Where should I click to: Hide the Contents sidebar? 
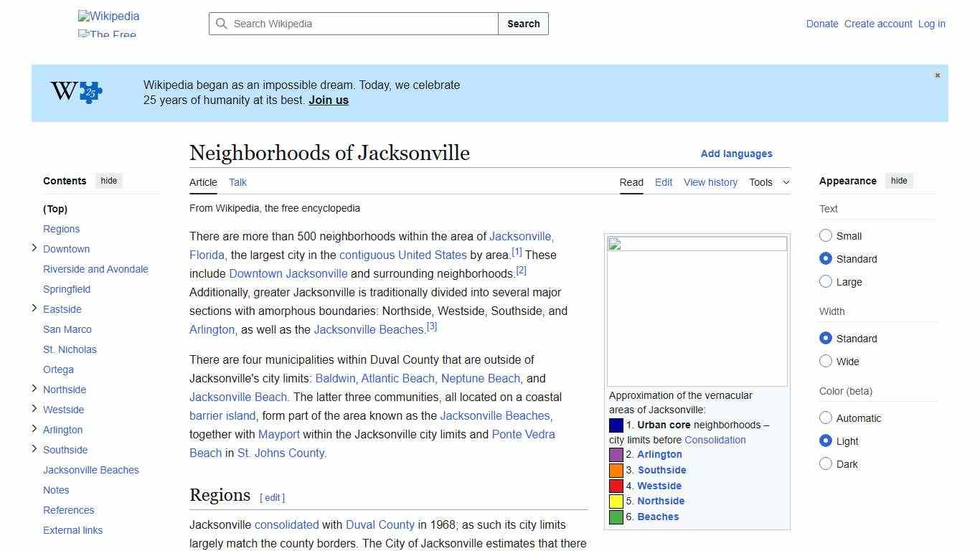pos(108,181)
